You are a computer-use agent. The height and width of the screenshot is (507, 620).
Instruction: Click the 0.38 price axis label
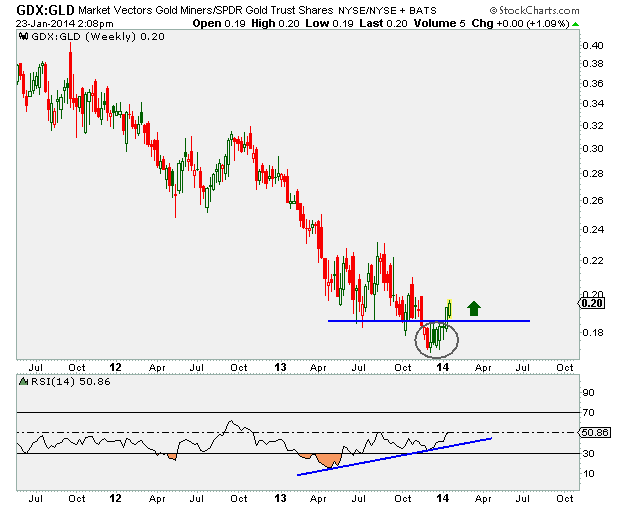point(593,64)
